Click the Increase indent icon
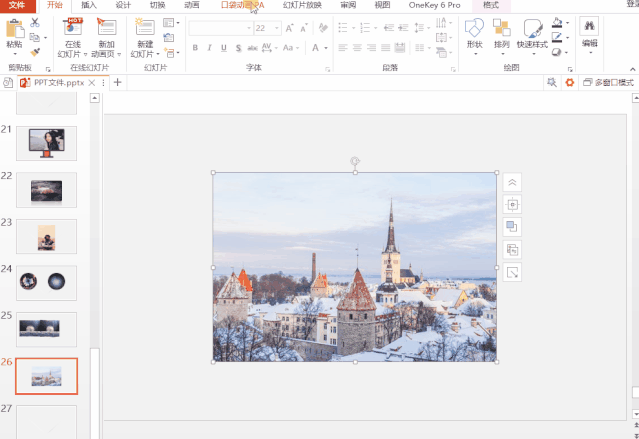Screen dimensions: 639x439 [x=403, y=28]
